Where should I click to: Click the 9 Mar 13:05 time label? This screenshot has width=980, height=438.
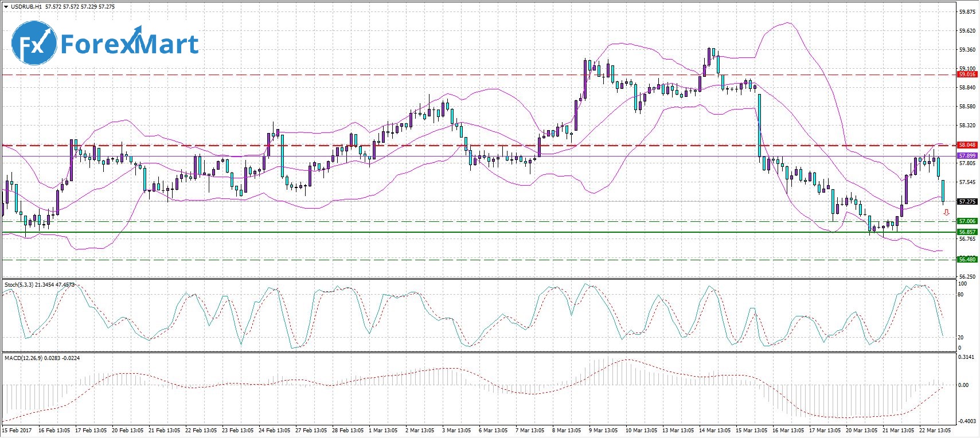pyautogui.click(x=603, y=431)
